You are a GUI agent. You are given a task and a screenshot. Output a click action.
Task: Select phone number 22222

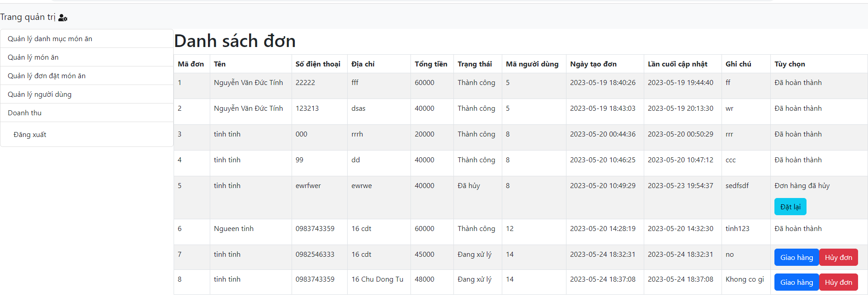[305, 83]
